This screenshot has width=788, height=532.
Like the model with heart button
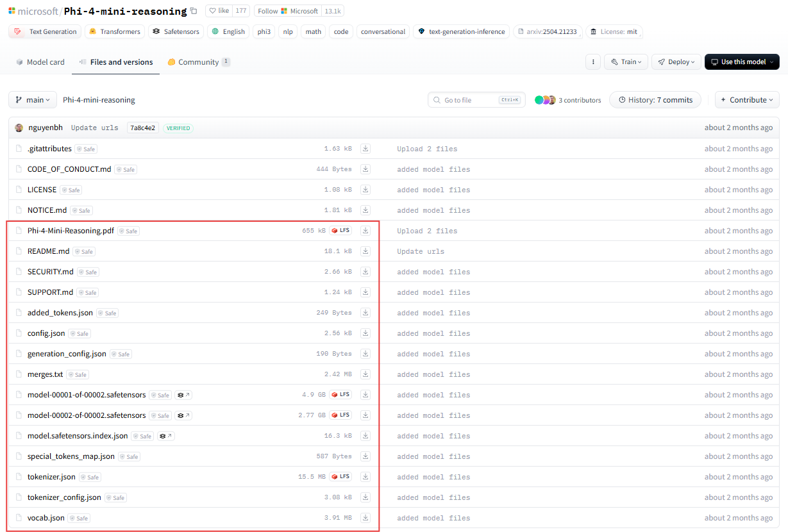219,11
